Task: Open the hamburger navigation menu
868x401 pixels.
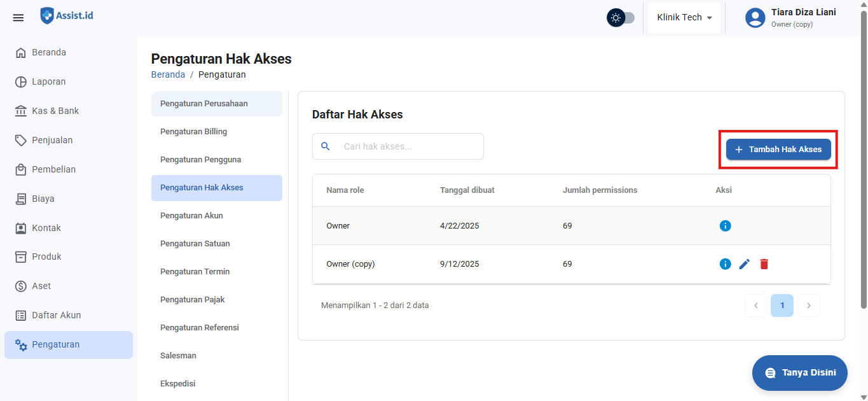Action: pyautogui.click(x=18, y=18)
